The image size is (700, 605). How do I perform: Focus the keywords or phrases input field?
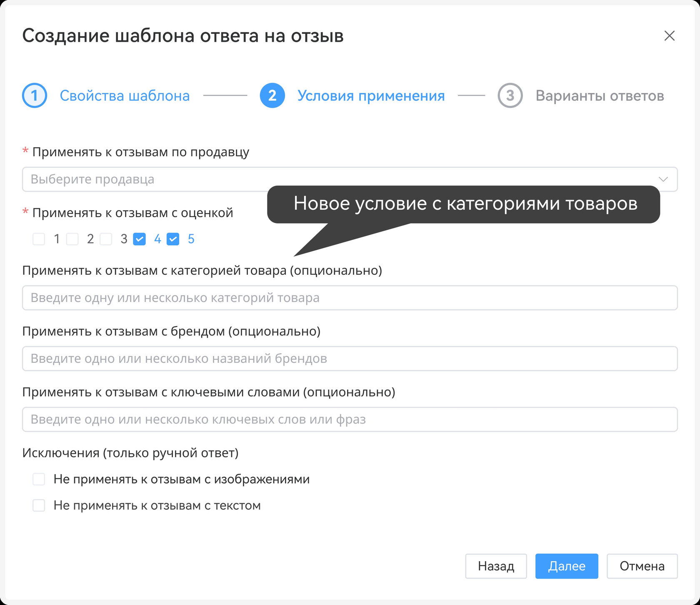coord(350,419)
